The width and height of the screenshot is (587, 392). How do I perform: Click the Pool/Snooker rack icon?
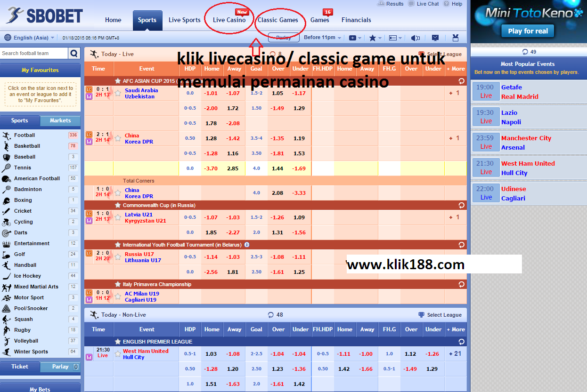[6, 309]
